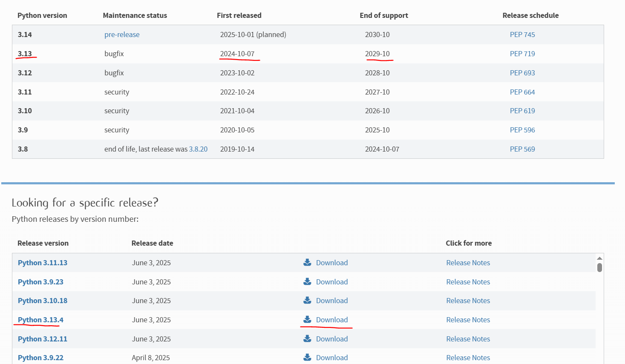This screenshot has height=364, width=625.
Task: Click the 'Click for more' column header
Action: 469,243
